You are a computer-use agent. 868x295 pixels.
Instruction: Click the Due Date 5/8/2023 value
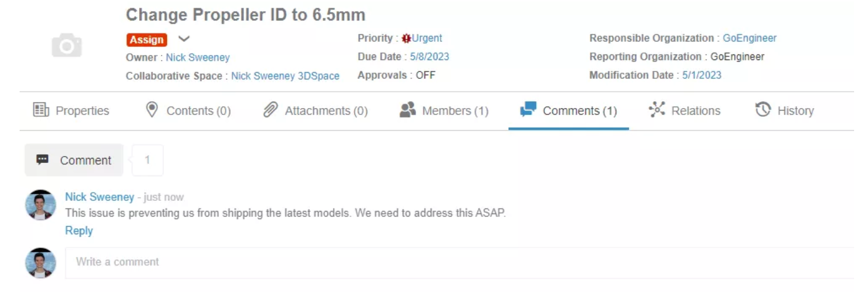click(x=429, y=56)
